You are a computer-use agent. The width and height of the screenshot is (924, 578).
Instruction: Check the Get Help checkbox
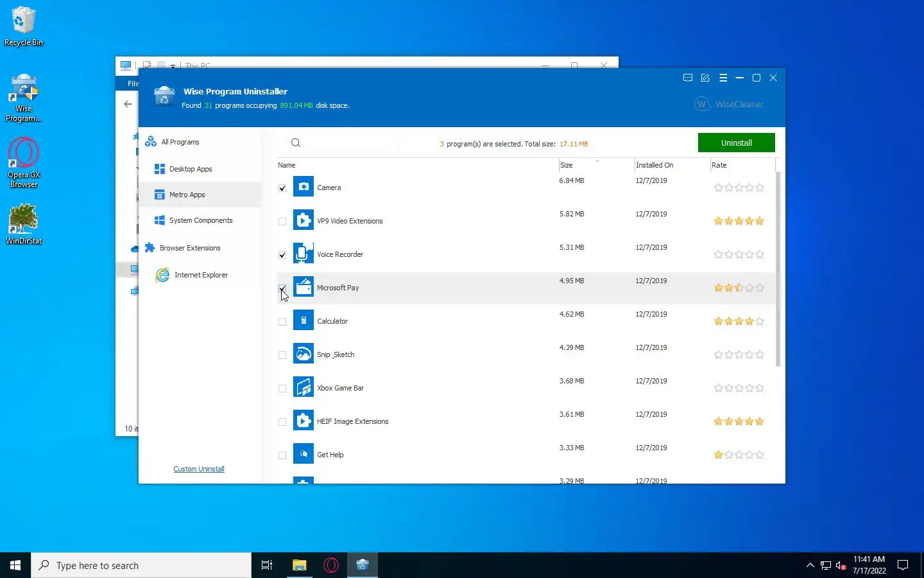coord(282,455)
